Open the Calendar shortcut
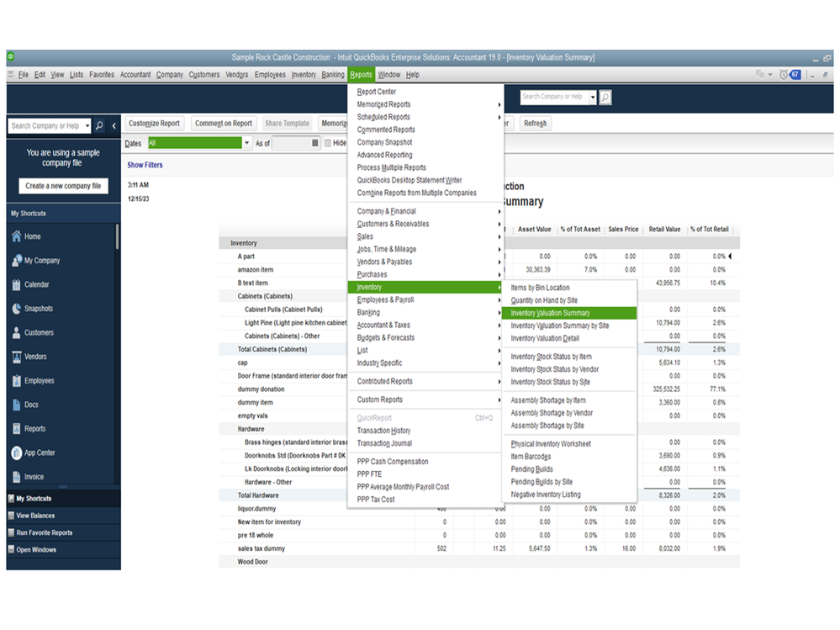The width and height of the screenshot is (840, 630). [30, 284]
